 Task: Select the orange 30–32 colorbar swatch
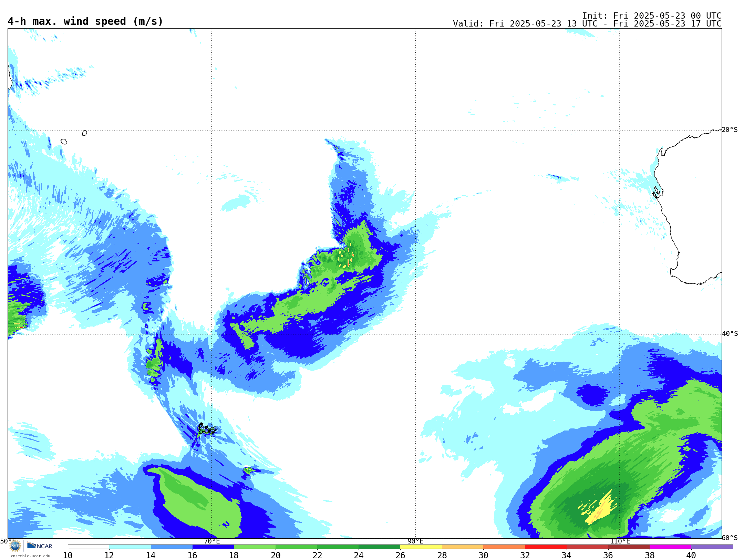click(504, 547)
